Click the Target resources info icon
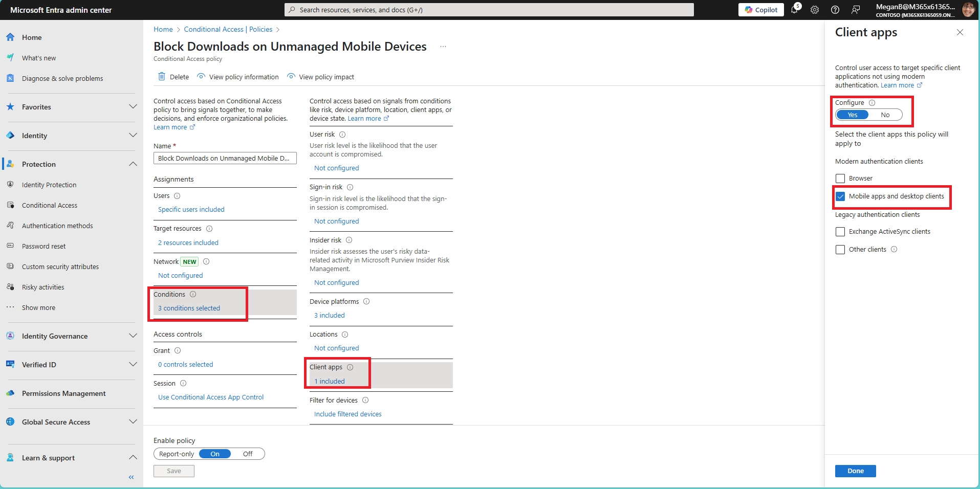This screenshot has height=489, width=980. tap(209, 229)
